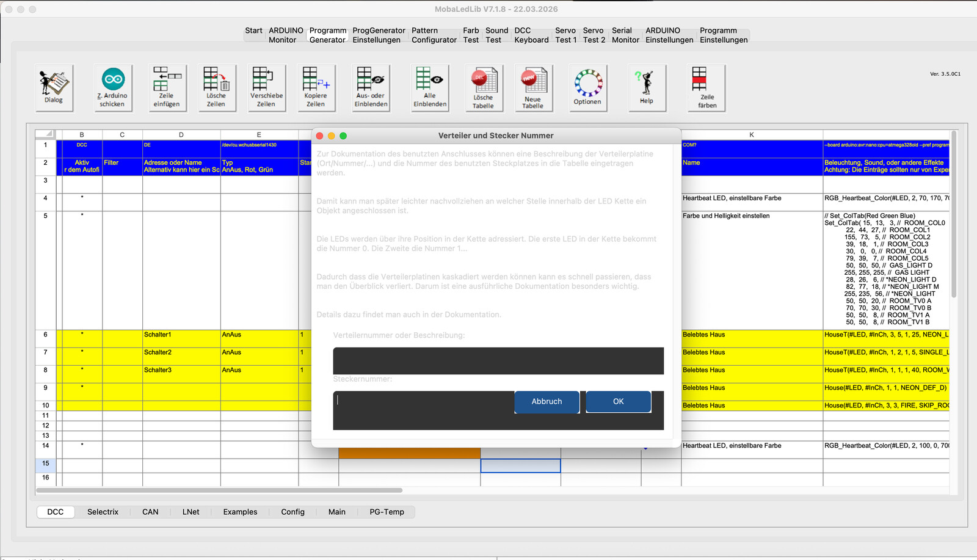Click the Z. Arduino schicken icon

[113, 87]
